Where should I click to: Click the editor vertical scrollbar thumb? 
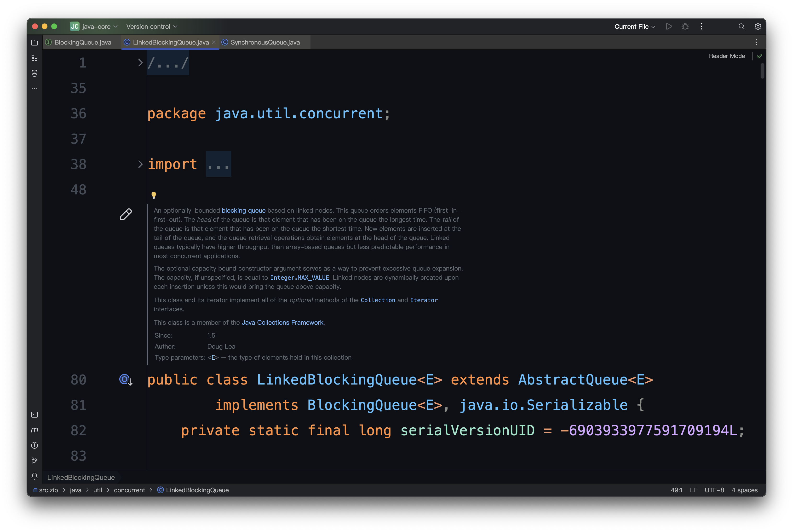click(x=762, y=71)
